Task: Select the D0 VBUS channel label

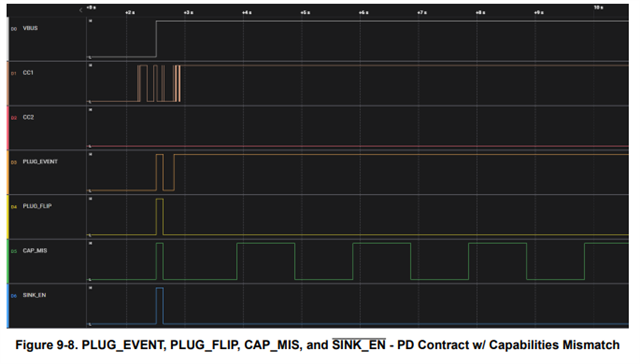Action: (x=24, y=28)
